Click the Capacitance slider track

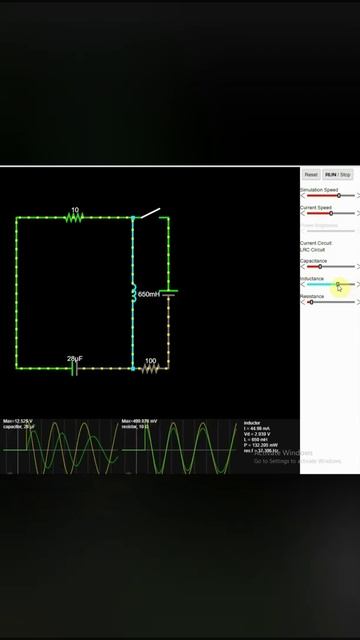click(331, 267)
